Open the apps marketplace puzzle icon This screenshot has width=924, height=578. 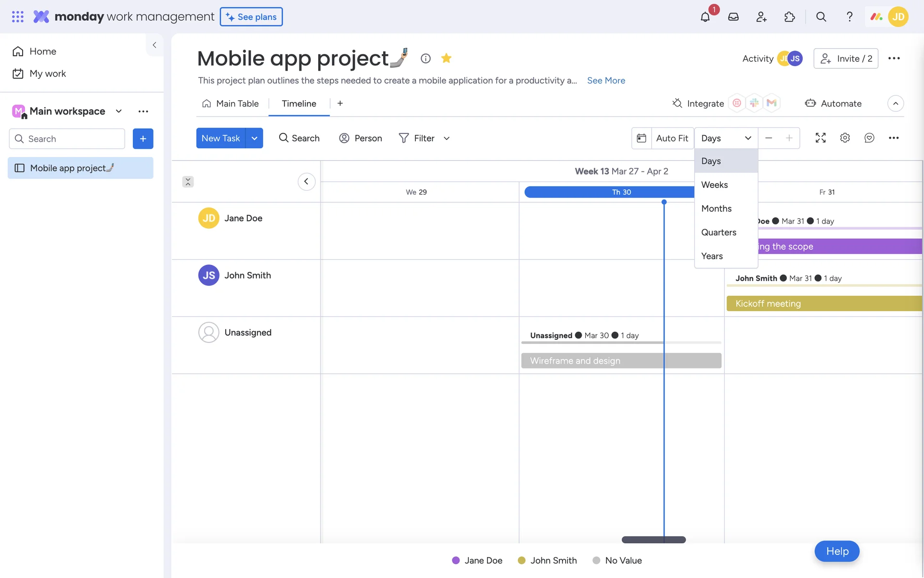(x=789, y=17)
